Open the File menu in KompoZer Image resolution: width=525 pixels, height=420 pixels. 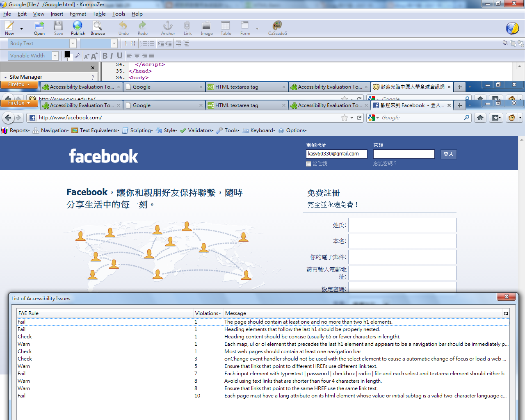(x=7, y=14)
